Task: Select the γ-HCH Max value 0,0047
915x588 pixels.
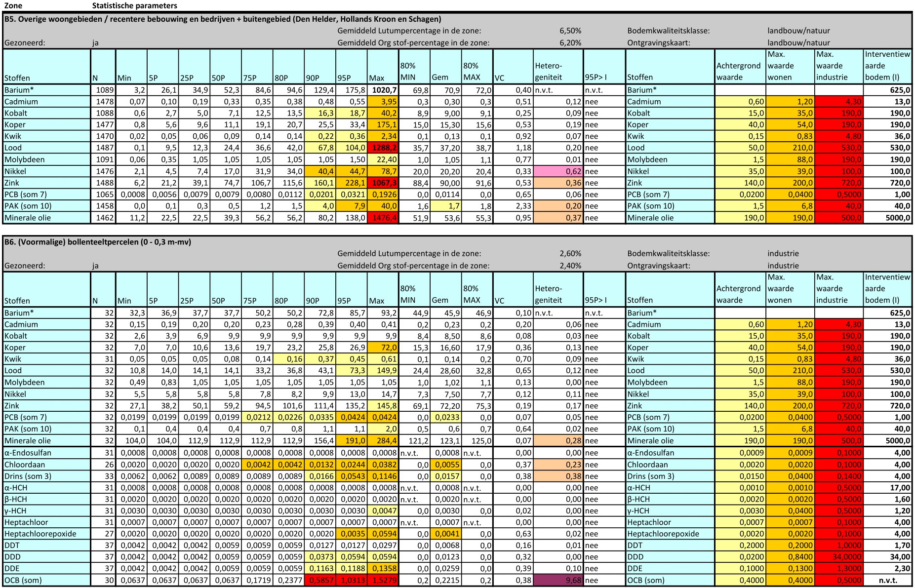Action: tap(383, 511)
